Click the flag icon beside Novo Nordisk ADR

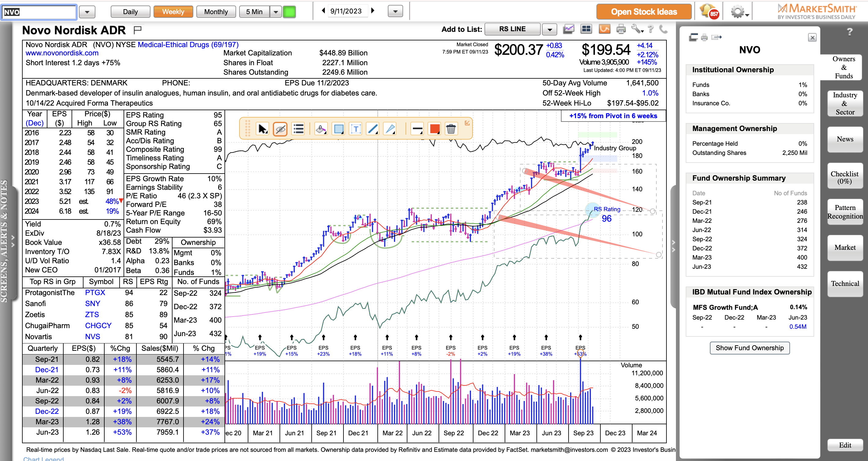(137, 30)
